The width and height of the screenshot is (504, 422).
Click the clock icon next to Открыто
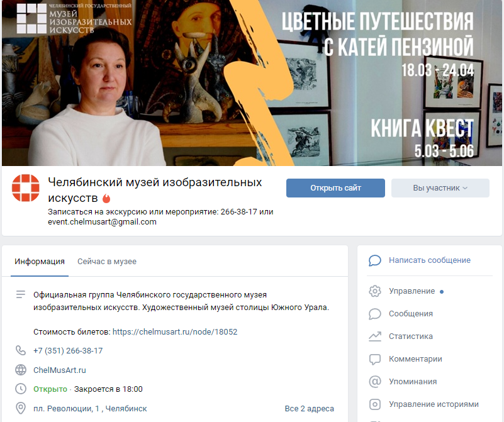pyautogui.click(x=21, y=389)
